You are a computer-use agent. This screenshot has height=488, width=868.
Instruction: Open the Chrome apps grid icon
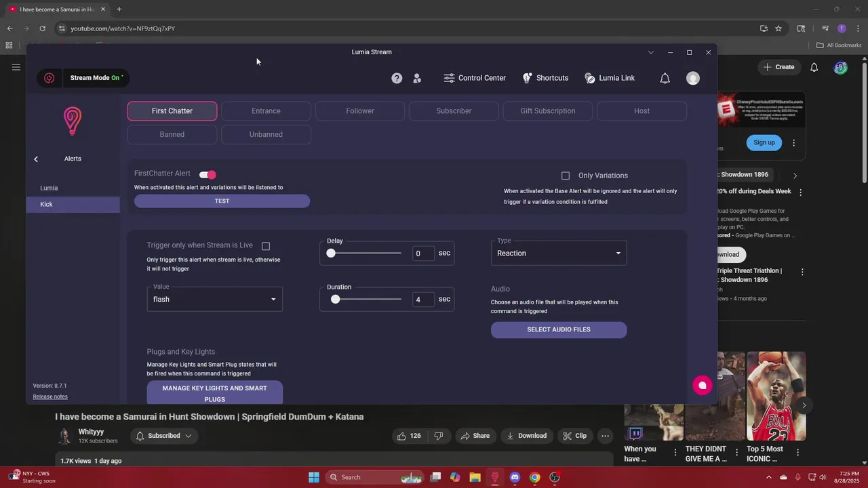pyautogui.click(x=9, y=45)
